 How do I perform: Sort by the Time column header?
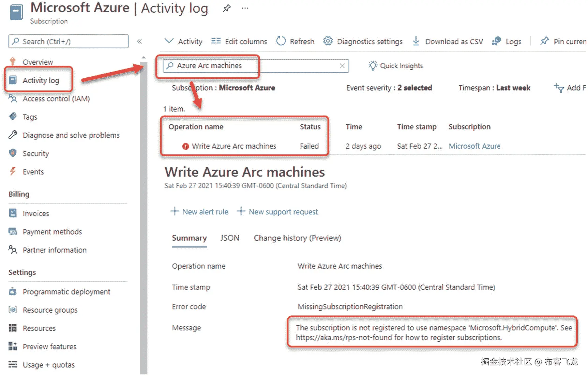(354, 126)
